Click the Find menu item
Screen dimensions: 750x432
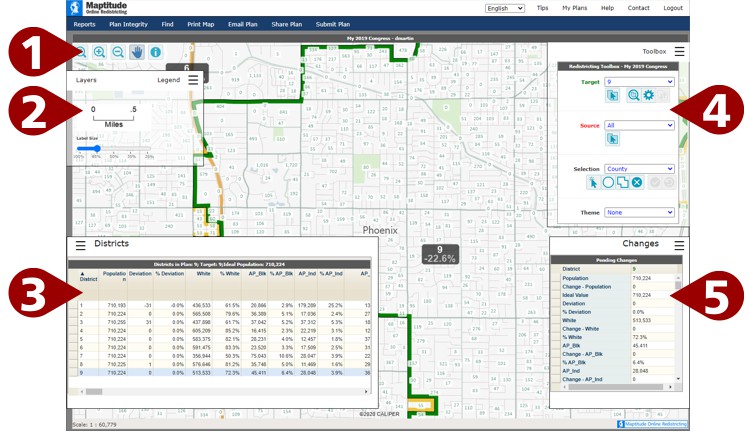click(167, 24)
